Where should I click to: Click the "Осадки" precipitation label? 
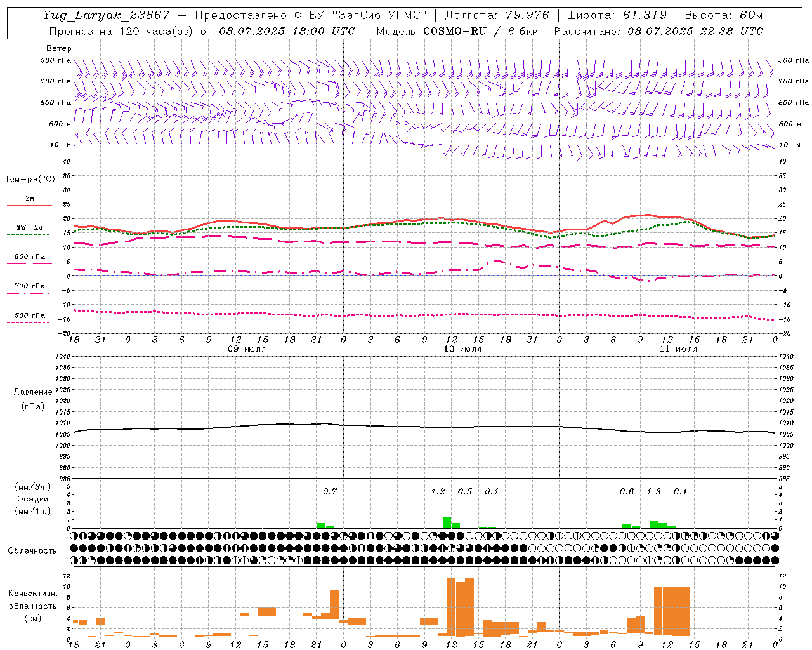(x=33, y=499)
